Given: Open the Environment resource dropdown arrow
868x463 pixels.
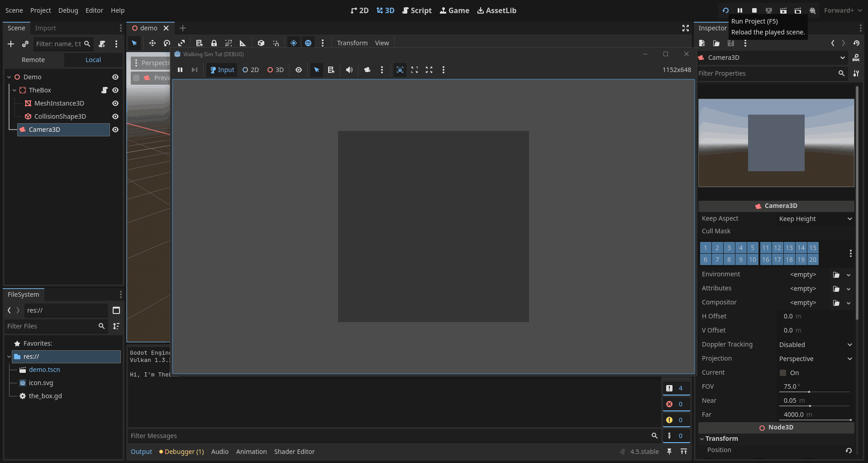Looking at the screenshot, I should [849, 275].
